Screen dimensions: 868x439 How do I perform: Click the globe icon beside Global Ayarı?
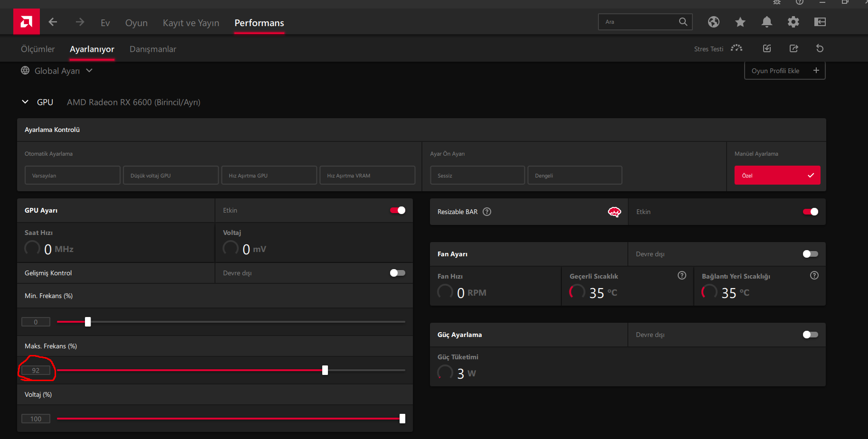25,70
